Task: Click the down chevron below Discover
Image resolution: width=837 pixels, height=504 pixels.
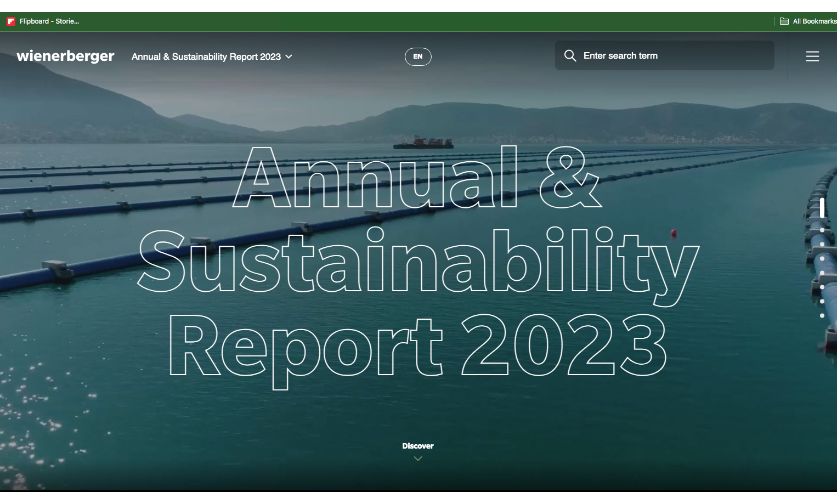Action: [418, 458]
